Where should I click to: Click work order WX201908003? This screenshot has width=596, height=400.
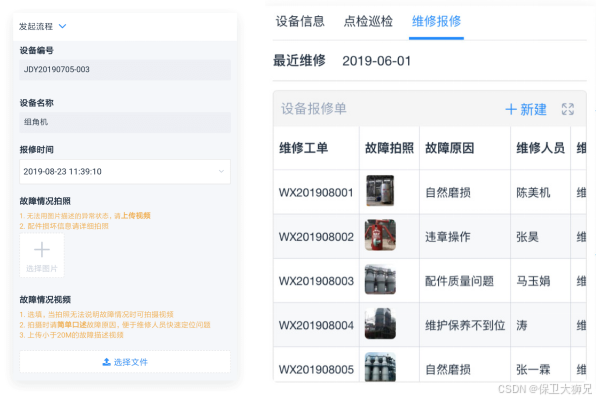(x=316, y=281)
